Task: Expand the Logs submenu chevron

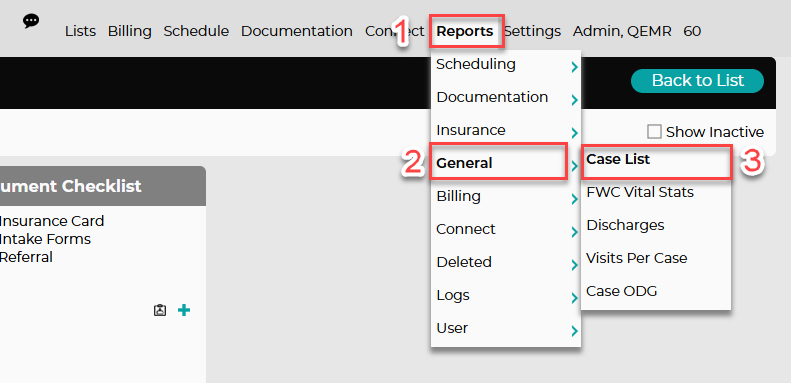Action: 575,298
